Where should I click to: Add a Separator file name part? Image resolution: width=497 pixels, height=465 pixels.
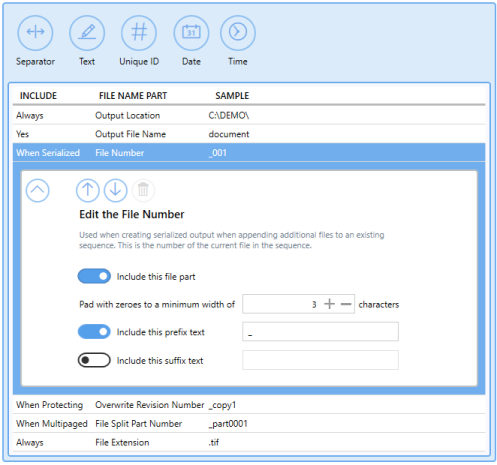click(x=35, y=33)
